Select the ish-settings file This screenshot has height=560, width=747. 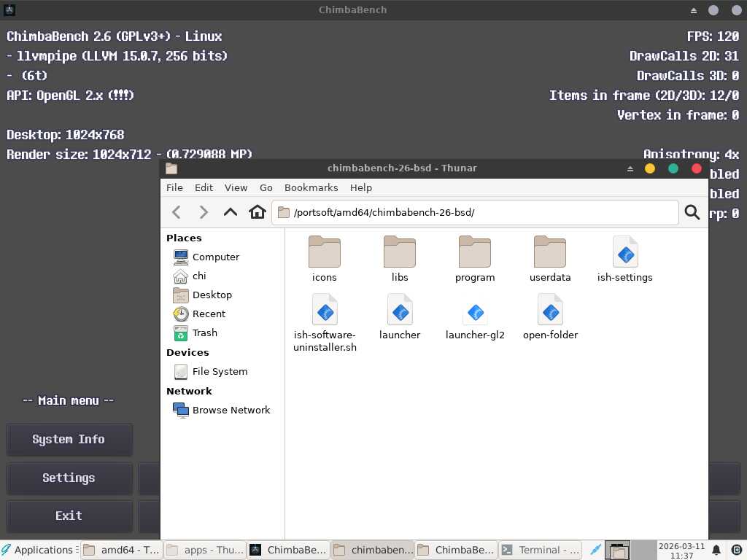(x=625, y=259)
